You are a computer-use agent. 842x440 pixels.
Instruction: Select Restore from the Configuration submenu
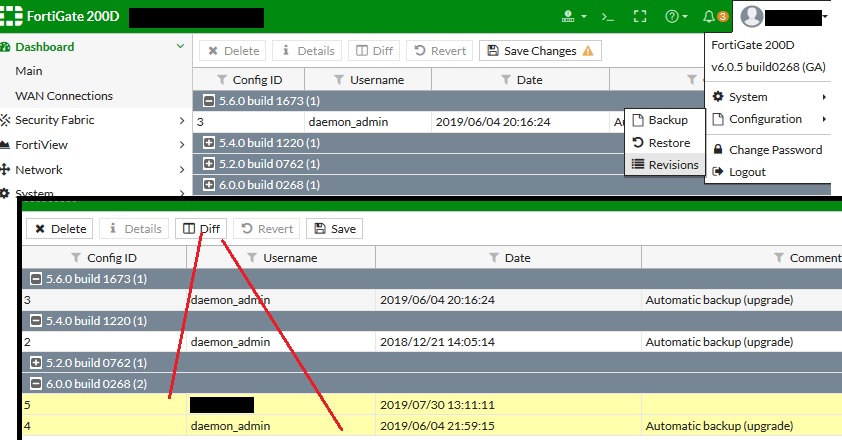coord(665,143)
